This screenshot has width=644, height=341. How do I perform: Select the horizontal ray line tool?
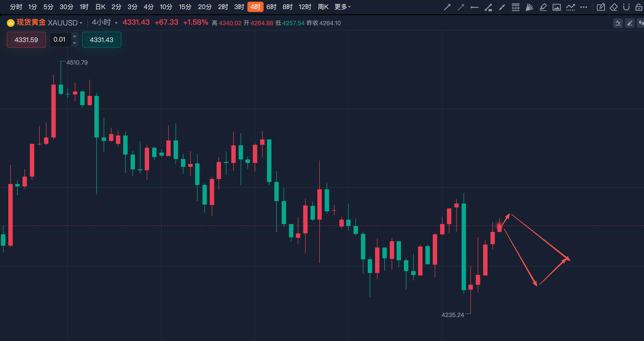[474, 7]
